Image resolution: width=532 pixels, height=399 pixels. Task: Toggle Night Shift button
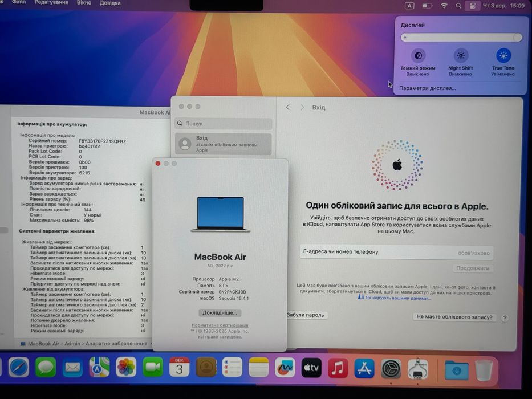tap(460, 56)
